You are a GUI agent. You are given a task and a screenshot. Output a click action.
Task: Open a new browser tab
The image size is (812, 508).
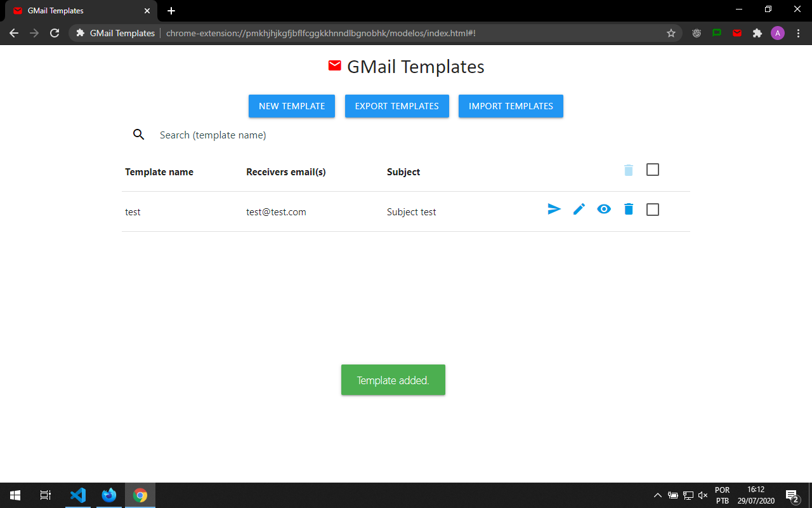coord(171,10)
